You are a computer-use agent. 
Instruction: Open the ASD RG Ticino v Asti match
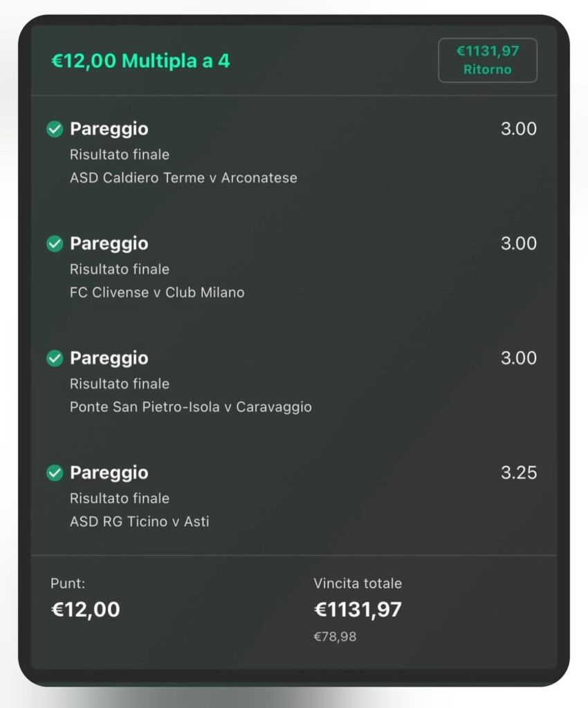139,521
